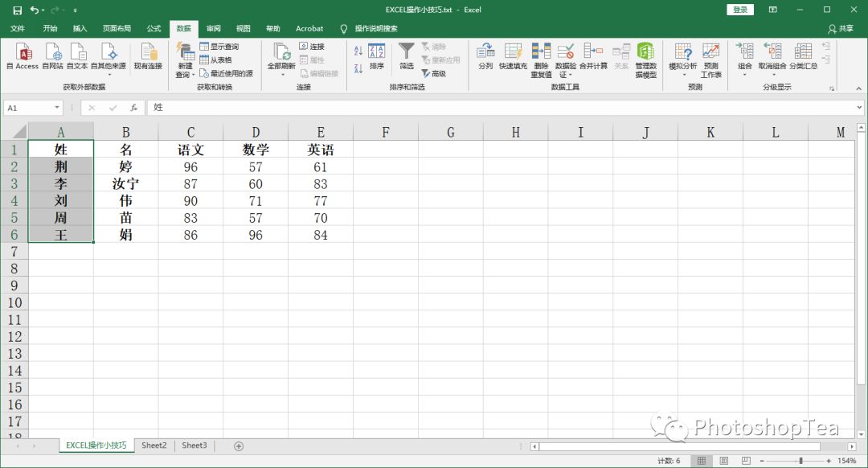Toggle the Filter (筛选) funnel

(x=407, y=56)
